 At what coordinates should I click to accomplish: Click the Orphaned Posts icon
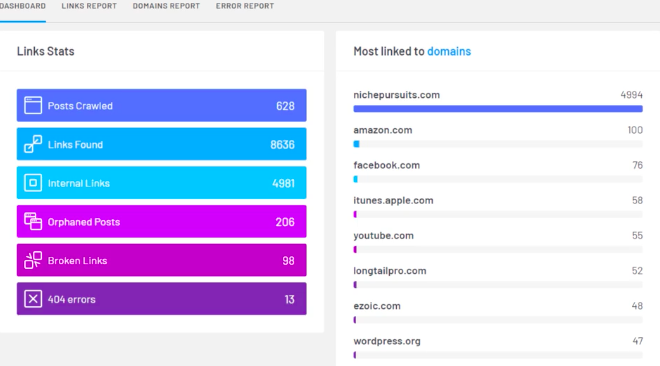pos(33,221)
